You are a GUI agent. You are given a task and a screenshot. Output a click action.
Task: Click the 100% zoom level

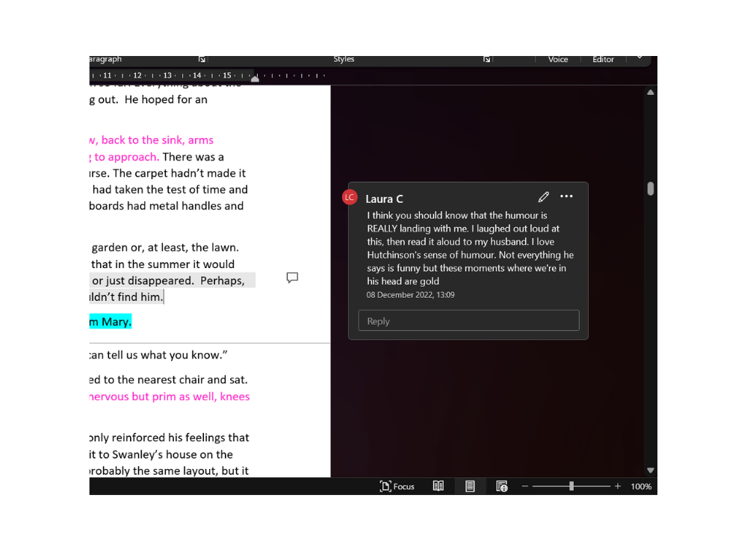point(641,486)
